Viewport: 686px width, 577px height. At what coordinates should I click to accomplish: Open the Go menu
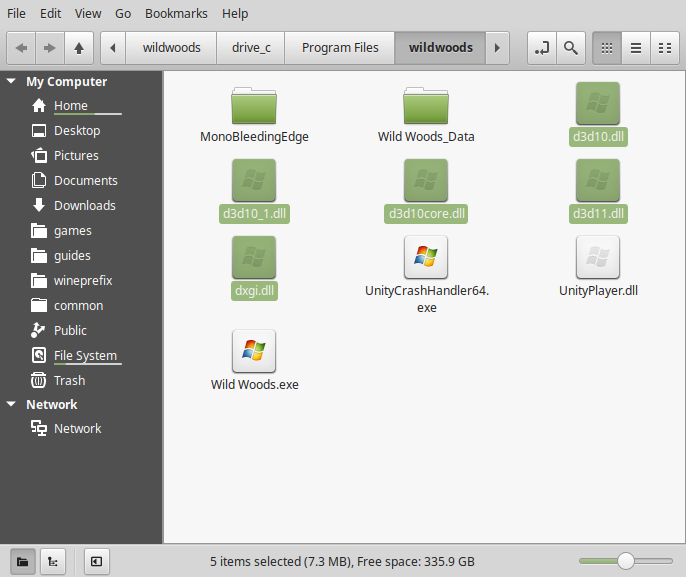123,14
